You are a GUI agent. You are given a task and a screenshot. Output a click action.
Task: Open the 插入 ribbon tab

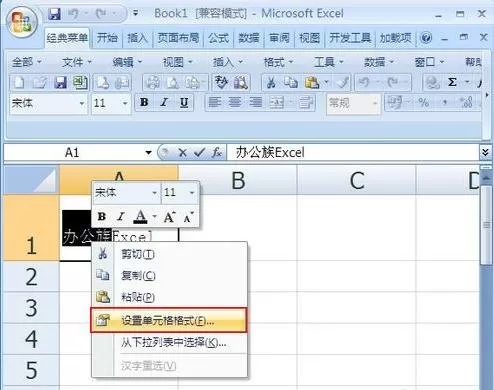pyautogui.click(x=138, y=38)
